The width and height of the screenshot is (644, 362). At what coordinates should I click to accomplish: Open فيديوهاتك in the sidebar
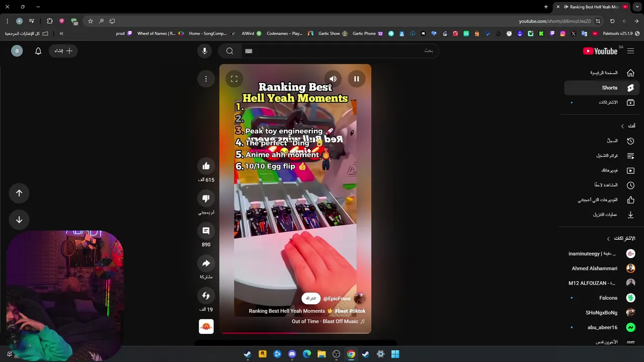point(602,170)
